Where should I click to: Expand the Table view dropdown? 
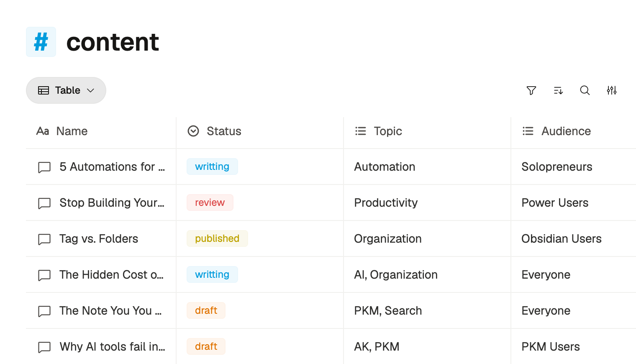coord(66,90)
